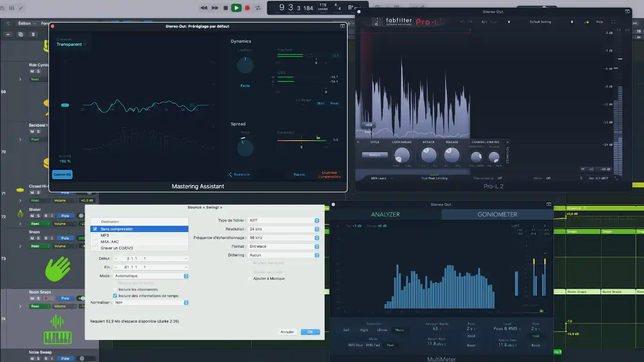Check the M4A: AAC destination box
Image resolution: width=644 pixels, height=362 pixels.
95,242
